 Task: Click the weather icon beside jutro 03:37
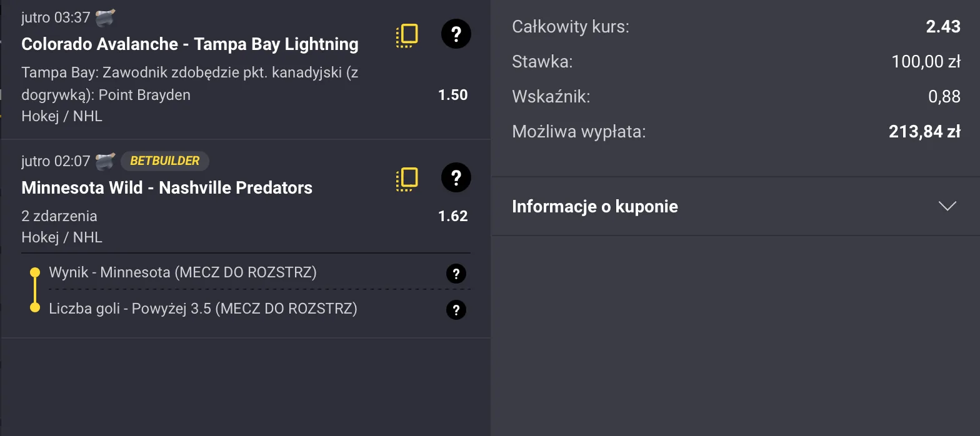point(105,17)
